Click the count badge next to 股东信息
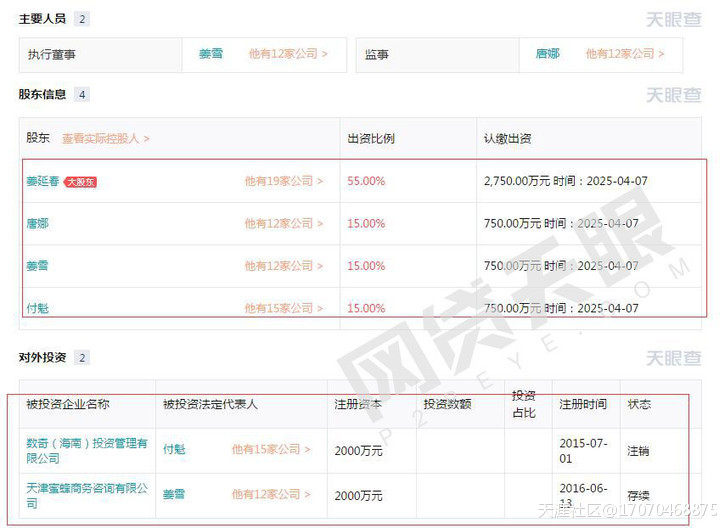Image resolution: width=725 pixels, height=528 pixels. click(82, 95)
